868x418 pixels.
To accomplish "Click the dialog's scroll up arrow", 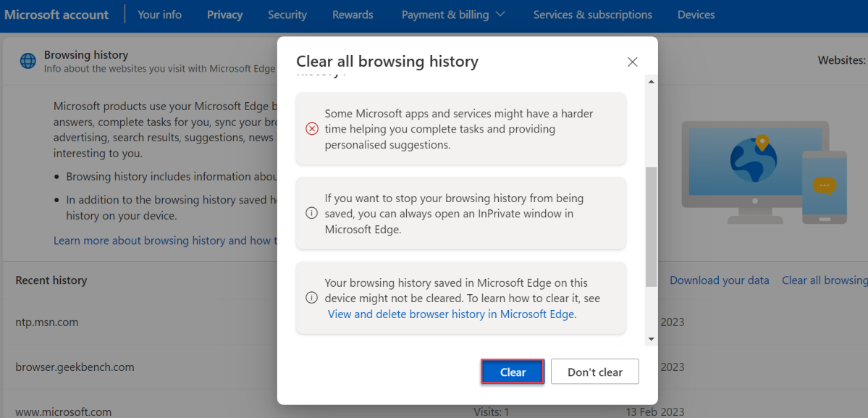I will click(651, 82).
